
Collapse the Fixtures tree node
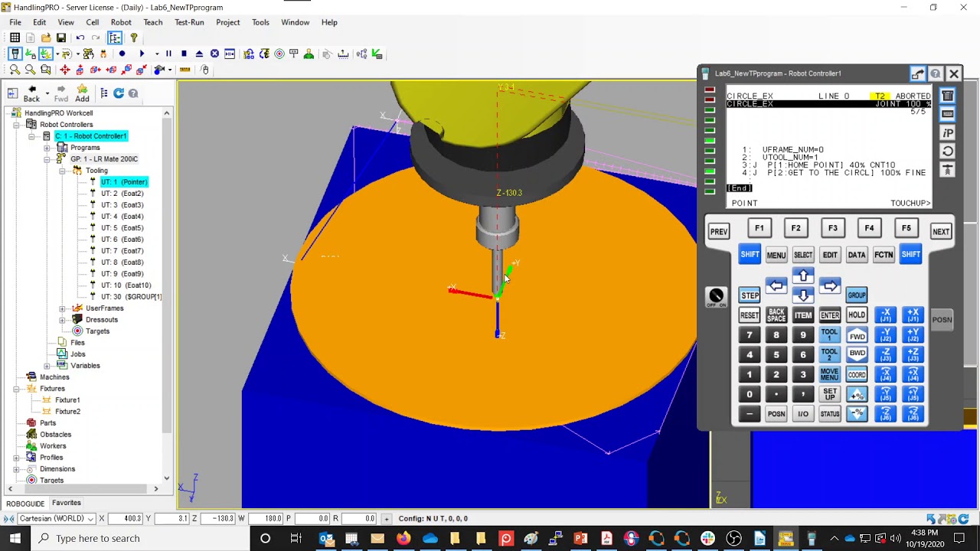(17, 389)
